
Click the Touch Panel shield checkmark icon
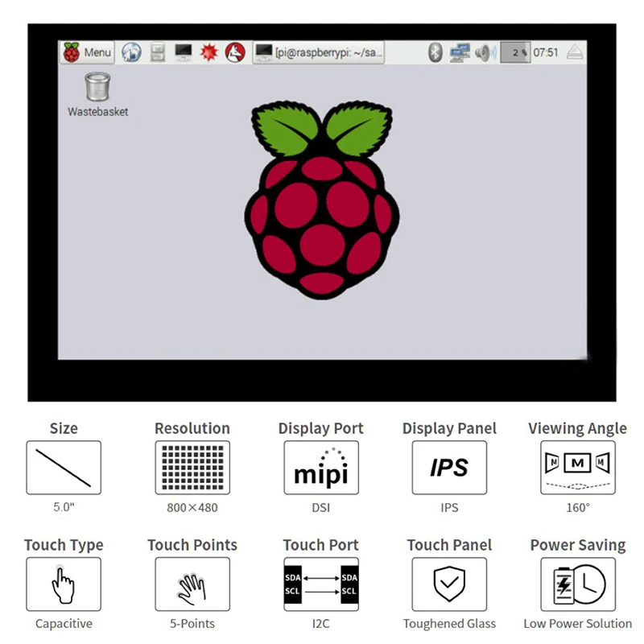click(x=449, y=584)
